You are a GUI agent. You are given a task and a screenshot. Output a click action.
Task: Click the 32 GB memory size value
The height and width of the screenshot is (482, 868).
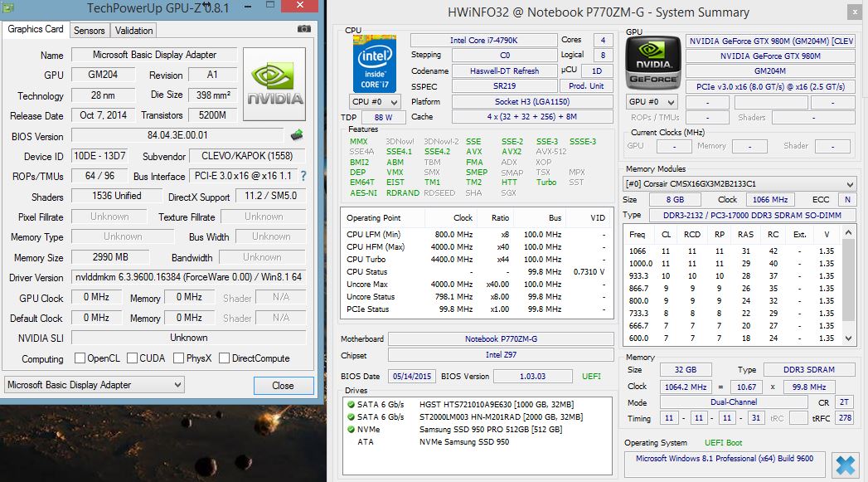point(686,370)
